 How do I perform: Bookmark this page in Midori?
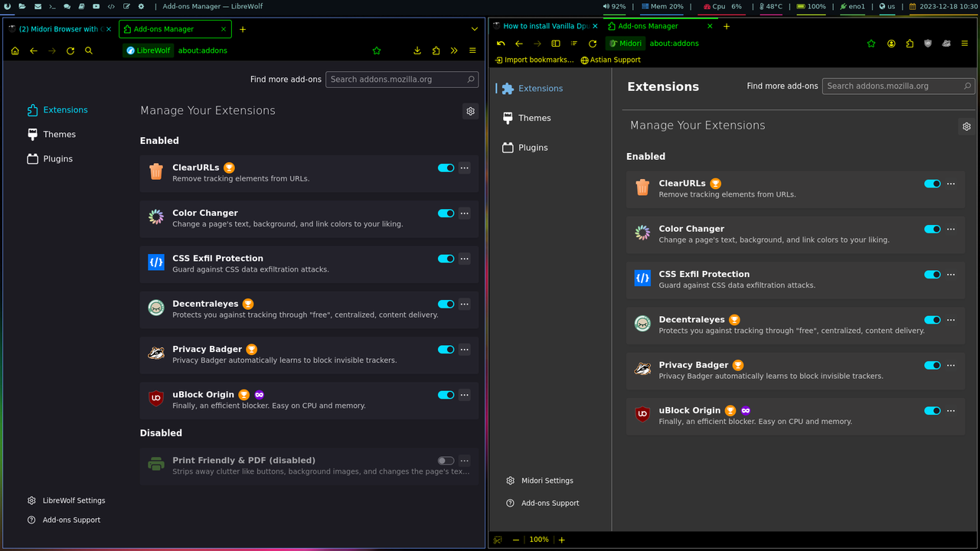click(871, 44)
